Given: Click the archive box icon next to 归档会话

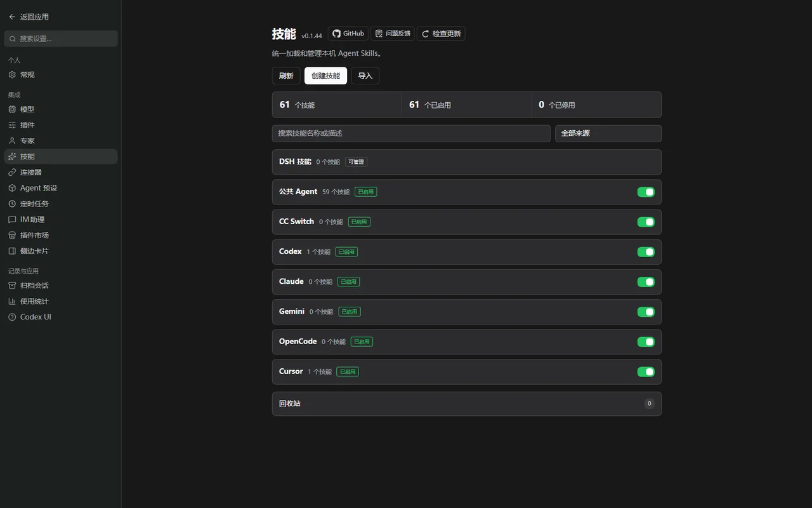Looking at the screenshot, I should (x=12, y=286).
